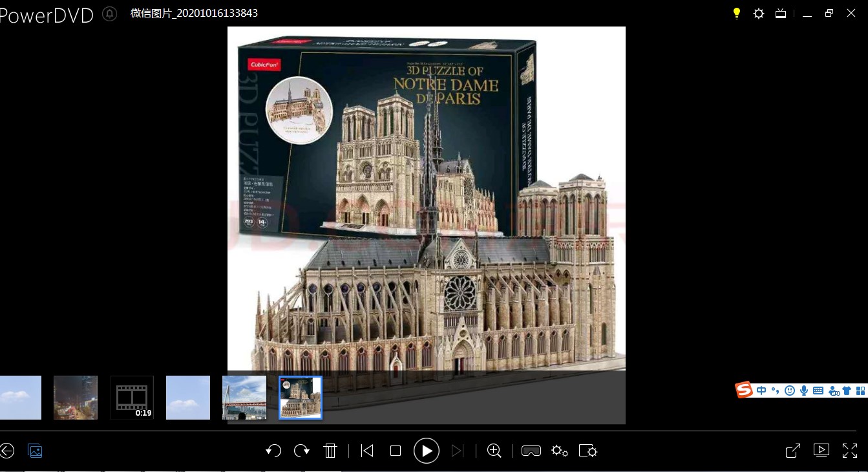Toggle the photo thumbnail strip icon
The image size is (868, 472).
pos(35,451)
